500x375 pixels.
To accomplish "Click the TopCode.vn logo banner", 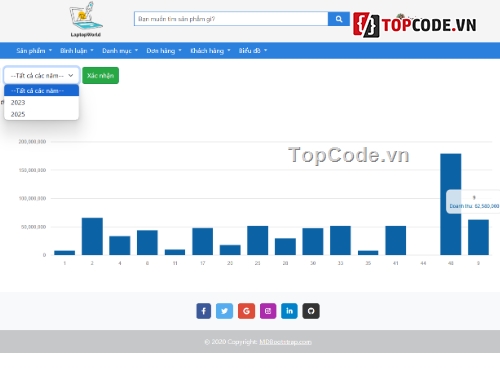I will [415, 25].
